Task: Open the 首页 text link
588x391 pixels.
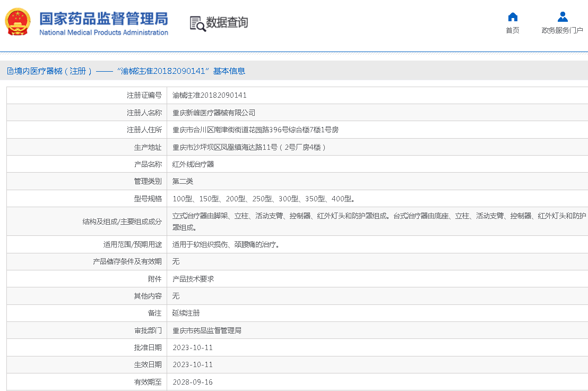Action: coord(512,30)
